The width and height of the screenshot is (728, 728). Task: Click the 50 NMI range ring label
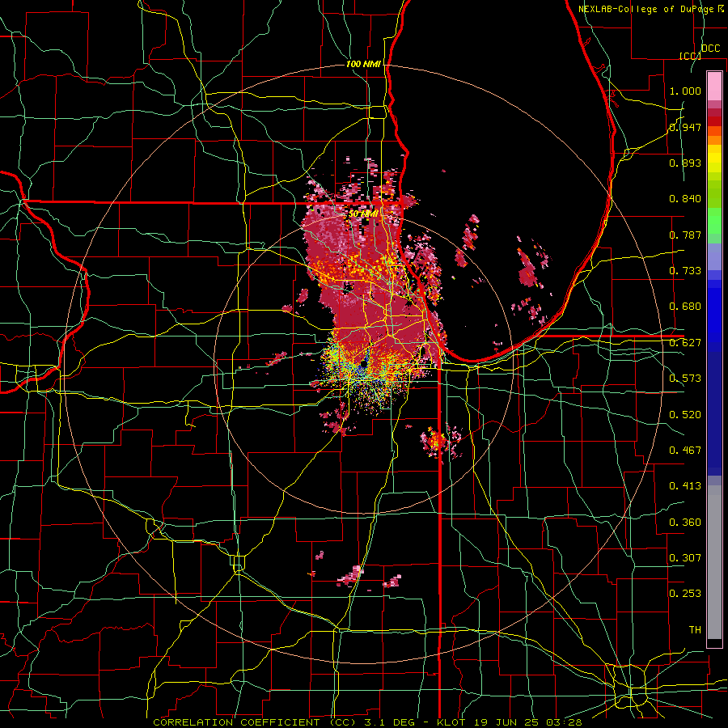pos(363,214)
